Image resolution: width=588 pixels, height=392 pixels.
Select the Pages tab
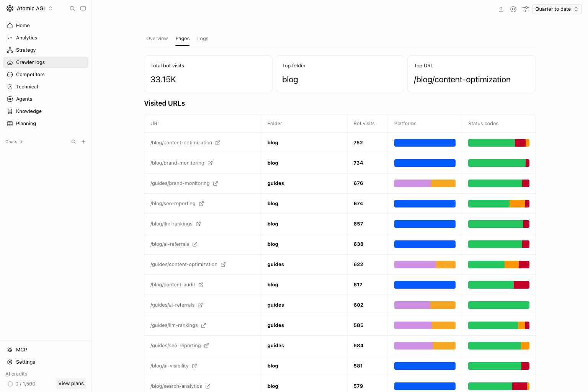[x=183, y=39]
